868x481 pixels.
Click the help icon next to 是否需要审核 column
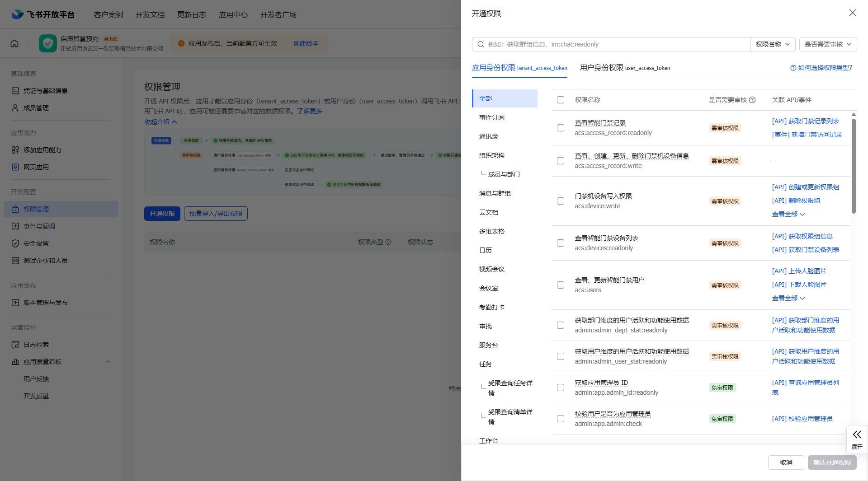pyautogui.click(x=752, y=100)
